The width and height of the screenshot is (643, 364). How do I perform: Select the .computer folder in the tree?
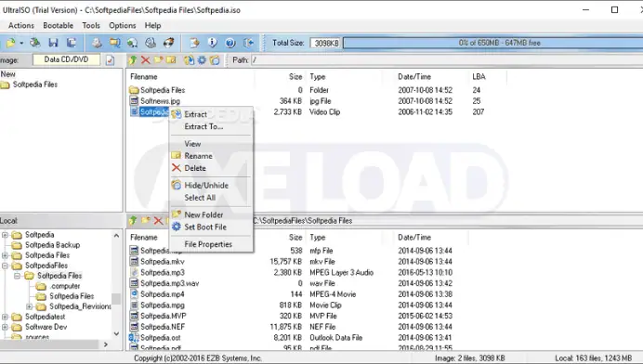tap(65, 286)
